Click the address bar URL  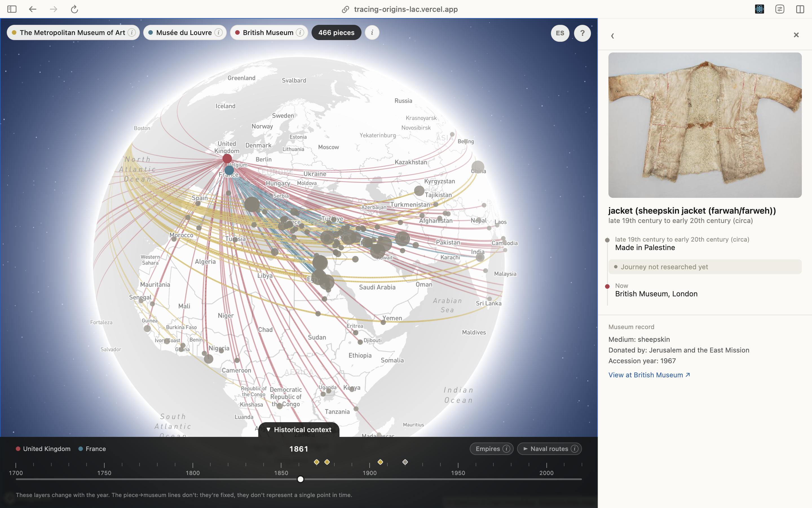point(406,9)
